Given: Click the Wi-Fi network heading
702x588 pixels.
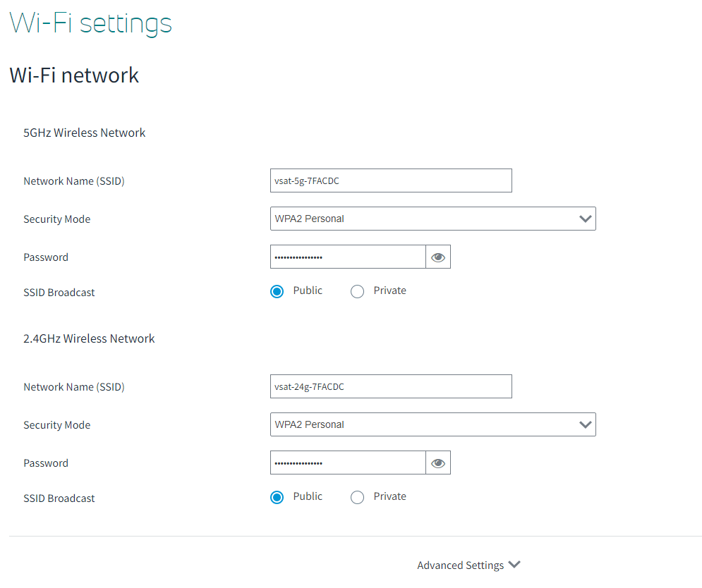Looking at the screenshot, I should 74,75.
